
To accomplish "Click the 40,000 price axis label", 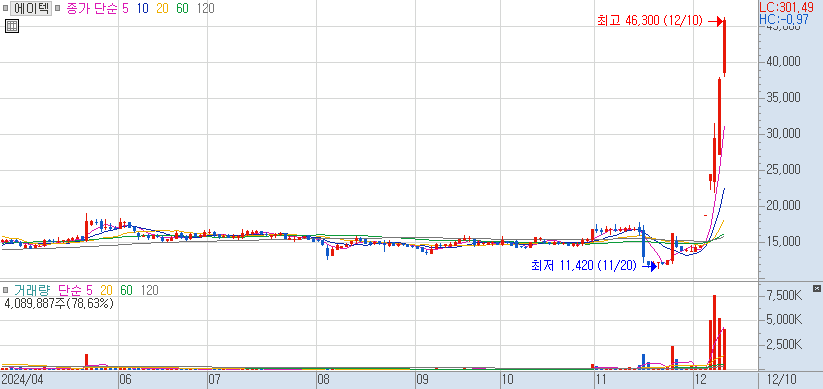I will click(x=783, y=62).
